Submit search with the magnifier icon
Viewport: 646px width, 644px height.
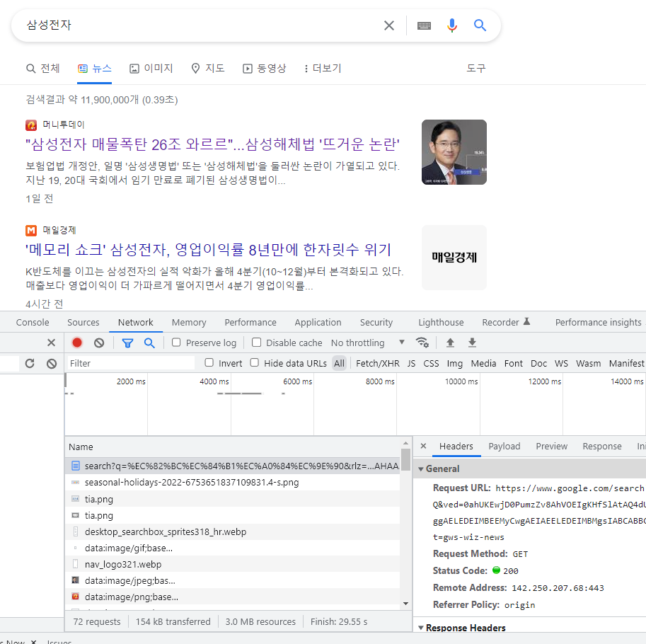click(x=480, y=25)
